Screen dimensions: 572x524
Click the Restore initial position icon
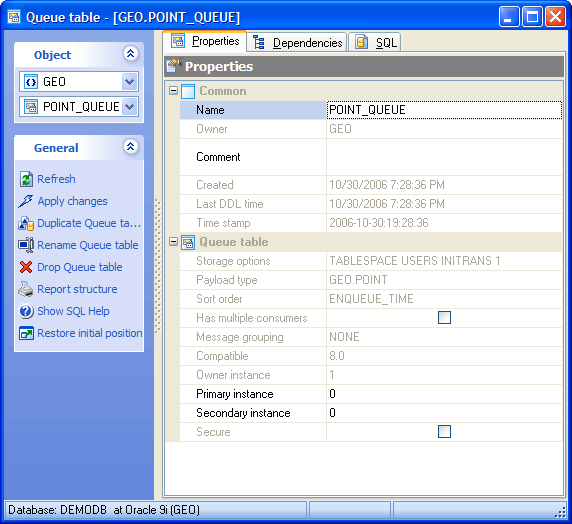coord(26,333)
